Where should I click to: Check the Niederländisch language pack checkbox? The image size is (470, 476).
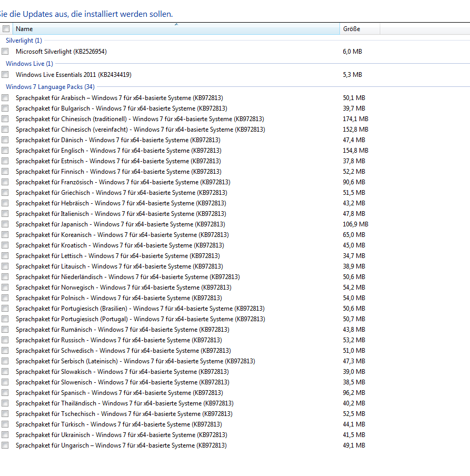tap(5, 277)
